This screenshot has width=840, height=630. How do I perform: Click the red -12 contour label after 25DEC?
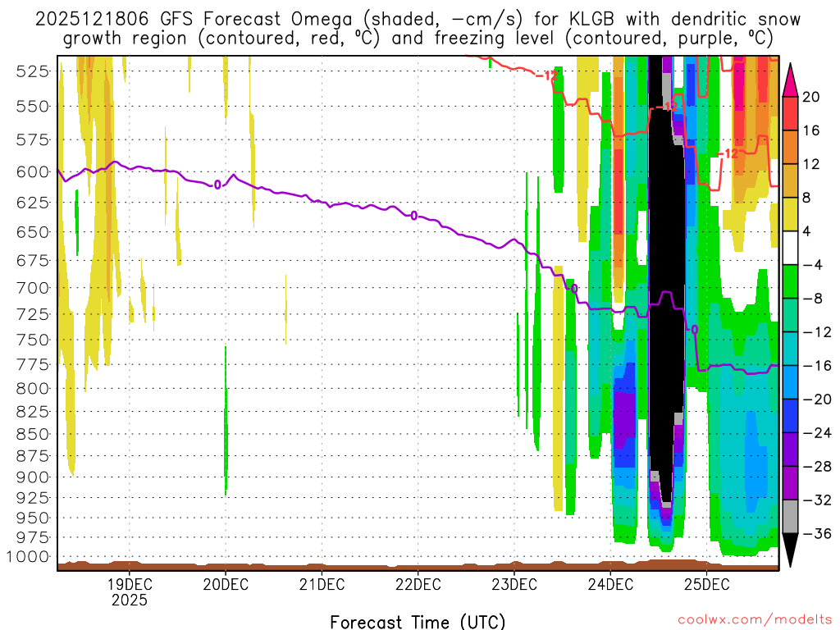(x=728, y=154)
